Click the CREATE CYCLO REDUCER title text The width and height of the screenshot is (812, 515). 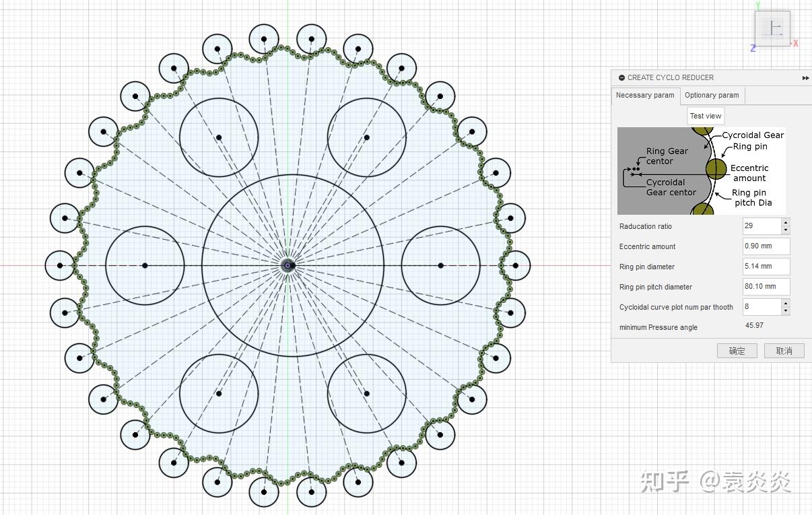click(x=671, y=78)
